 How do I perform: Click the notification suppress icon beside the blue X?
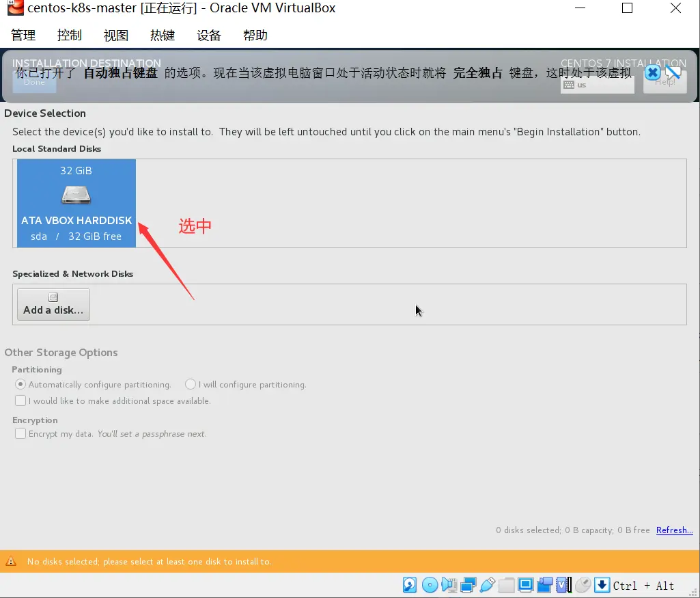673,72
